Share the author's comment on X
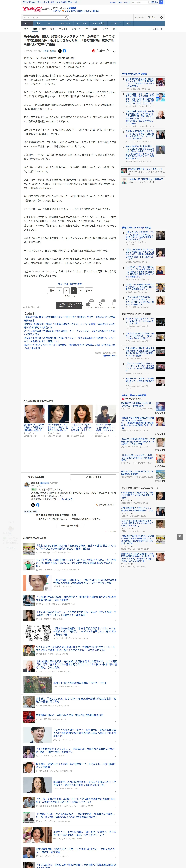The width and height of the screenshot is (186, 868). point(33,505)
